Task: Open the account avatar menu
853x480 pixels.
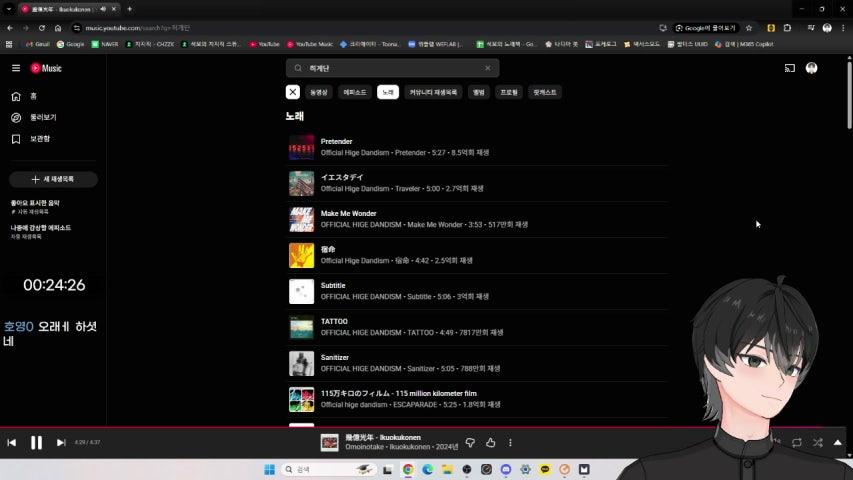Action: 811,68
